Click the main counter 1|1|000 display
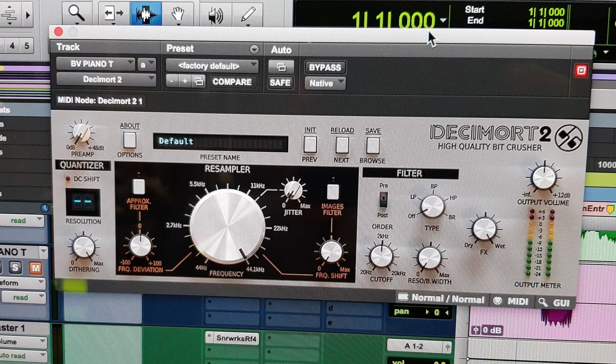Viewport: 616px width, 364px height. click(x=394, y=21)
